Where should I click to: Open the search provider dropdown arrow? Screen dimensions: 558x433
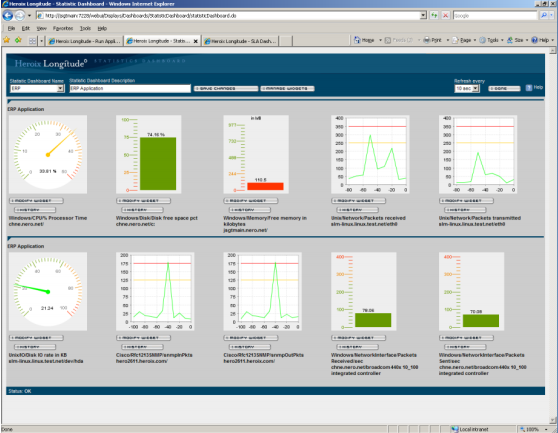pos(552,15)
